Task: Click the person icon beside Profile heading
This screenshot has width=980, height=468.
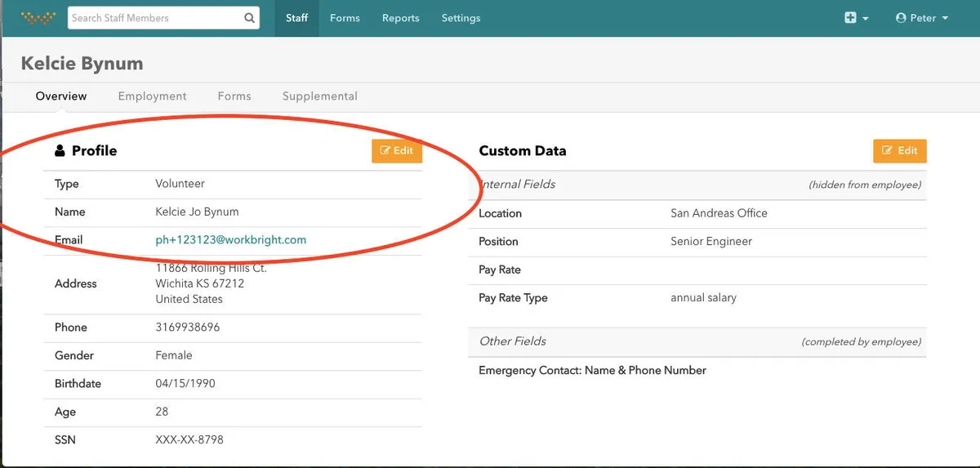Action: click(60, 151)
